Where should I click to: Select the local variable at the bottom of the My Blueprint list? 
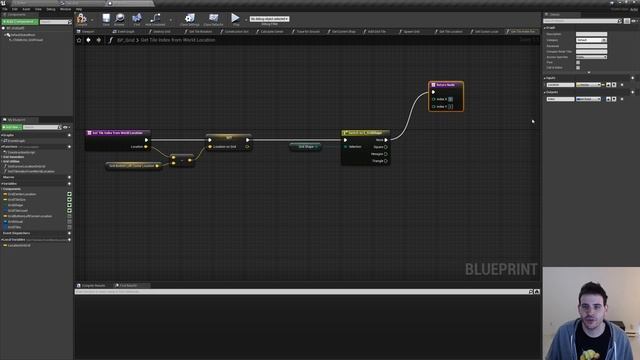pyautogui.click(x=18, y=245)
